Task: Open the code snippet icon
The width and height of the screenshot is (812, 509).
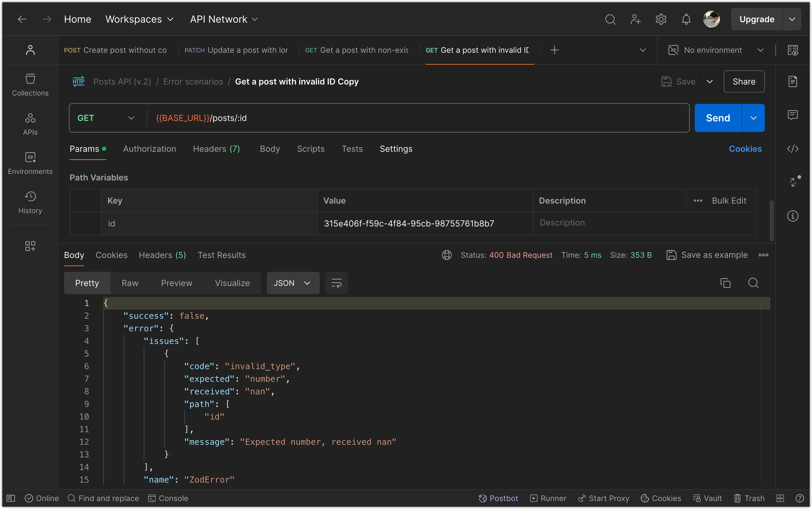Action: [x=793, y=148]
